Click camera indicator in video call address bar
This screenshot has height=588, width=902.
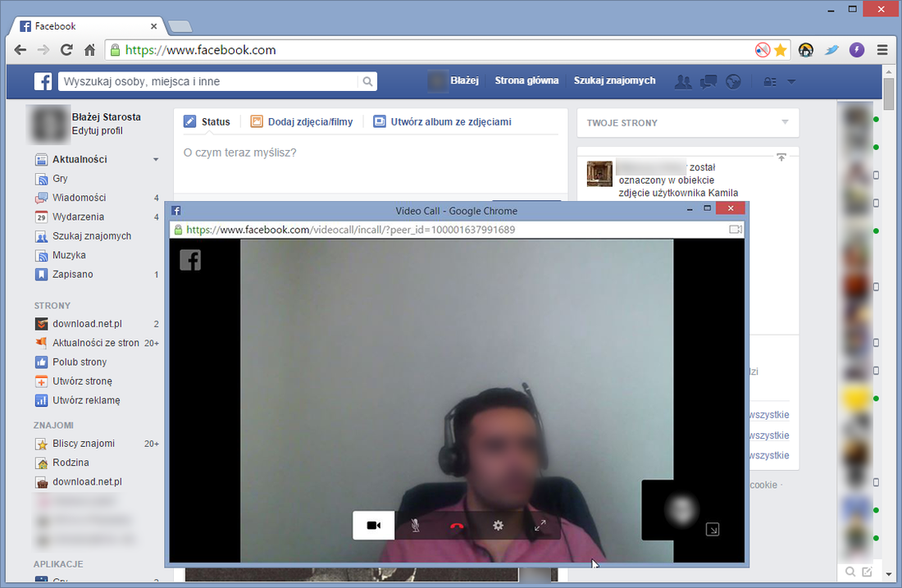[x=736, y=230]
